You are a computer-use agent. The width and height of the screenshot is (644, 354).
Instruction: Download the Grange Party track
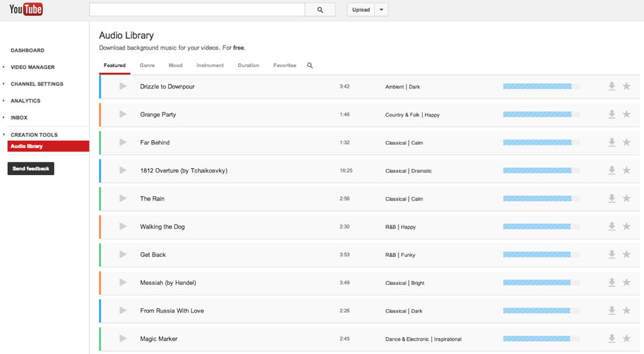tap(612, 115)
